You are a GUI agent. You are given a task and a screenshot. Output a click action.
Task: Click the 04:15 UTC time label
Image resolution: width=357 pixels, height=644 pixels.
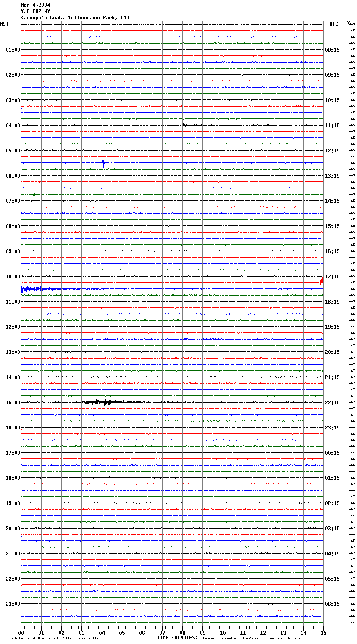pos(332,554)
